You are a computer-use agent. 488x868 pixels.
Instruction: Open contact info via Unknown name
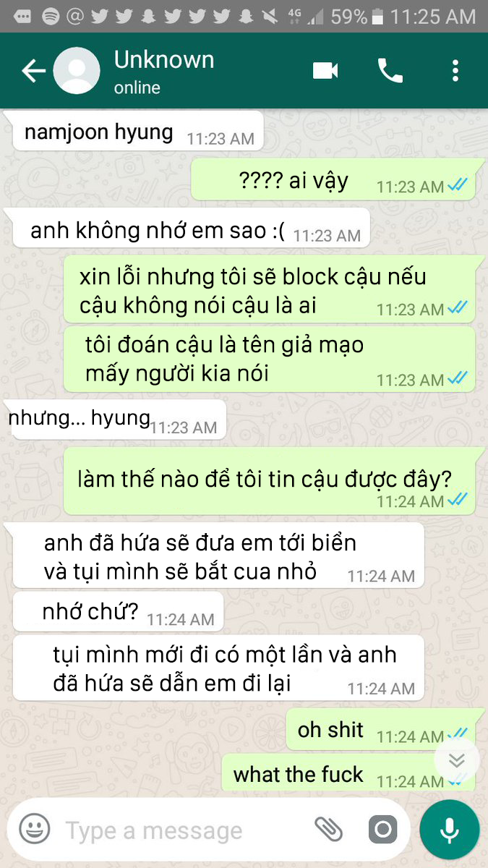[164, 60]
